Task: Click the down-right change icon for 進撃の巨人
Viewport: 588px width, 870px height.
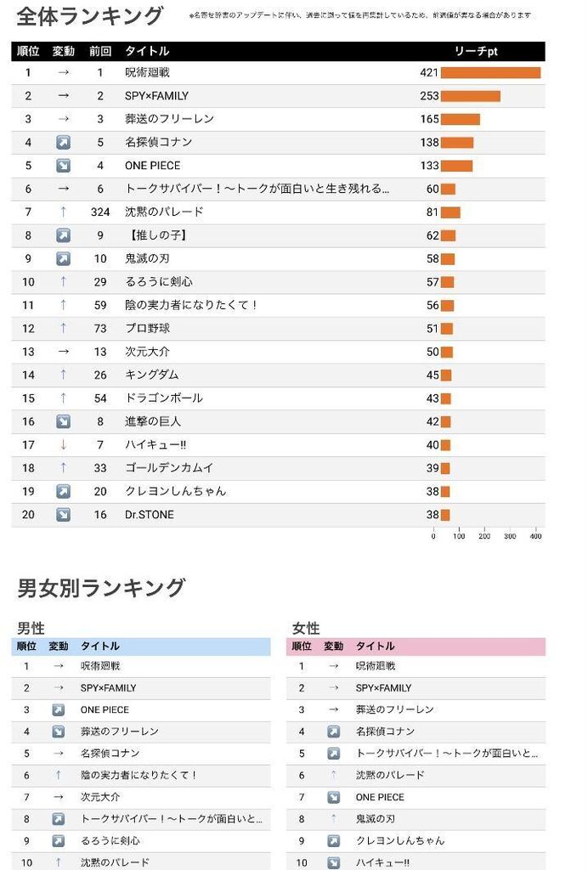Action: (x=63, y=421)
